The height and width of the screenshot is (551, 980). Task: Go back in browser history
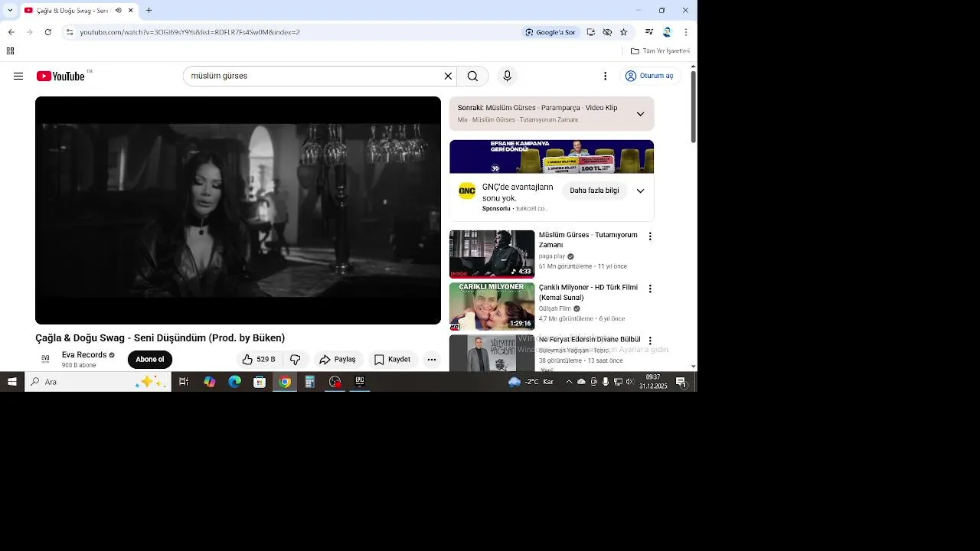(11, 32)
